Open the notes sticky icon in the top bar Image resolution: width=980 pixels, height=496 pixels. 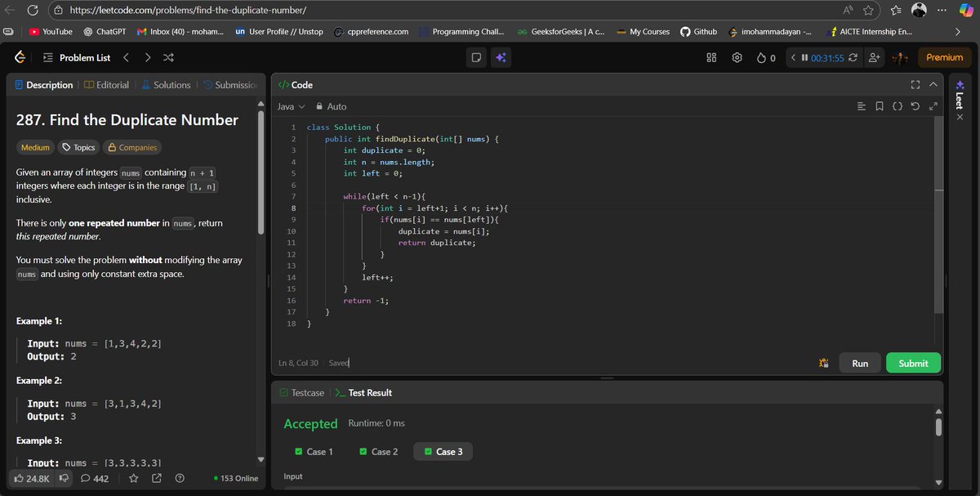pyautogui.click(x=477, y=58)
